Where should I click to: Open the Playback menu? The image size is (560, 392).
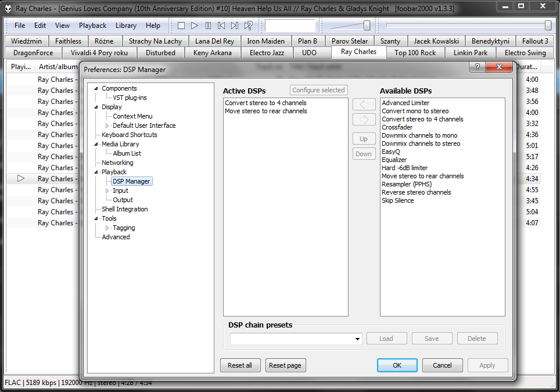tap(92, 26)
